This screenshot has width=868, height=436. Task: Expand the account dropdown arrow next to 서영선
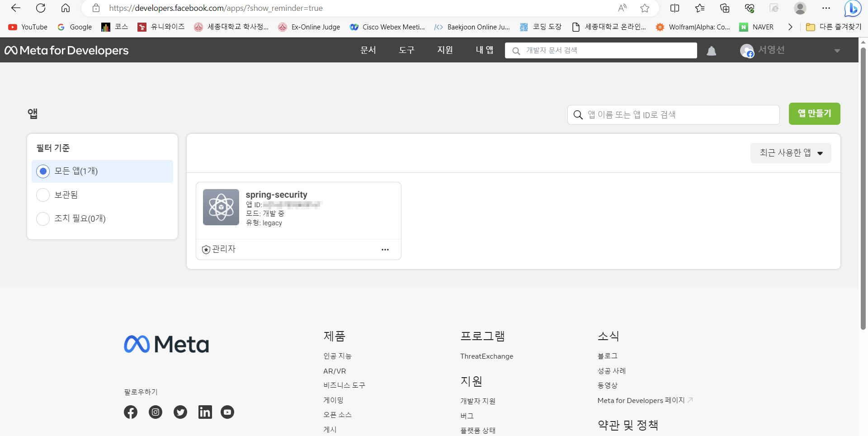(837, 51)
